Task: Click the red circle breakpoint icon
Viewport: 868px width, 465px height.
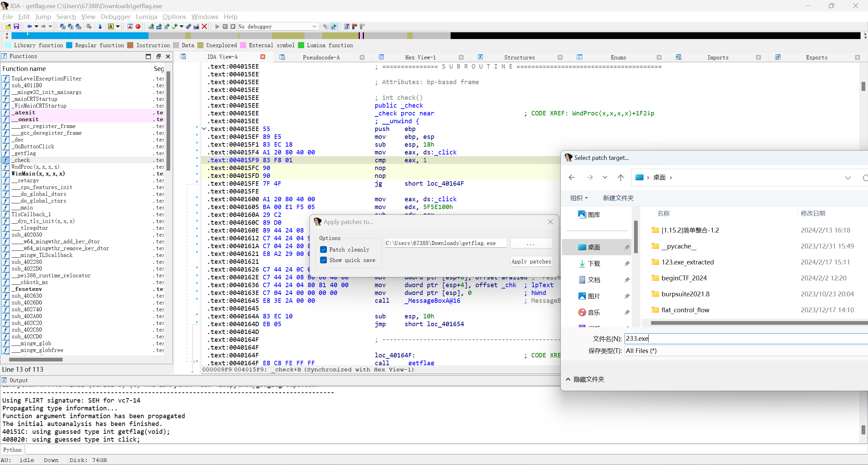Action: 138,26
